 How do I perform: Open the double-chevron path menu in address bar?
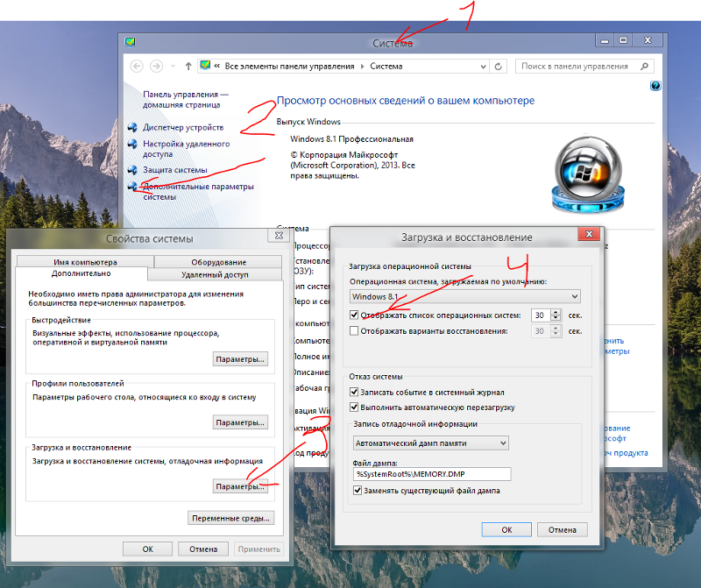point(216,67)
